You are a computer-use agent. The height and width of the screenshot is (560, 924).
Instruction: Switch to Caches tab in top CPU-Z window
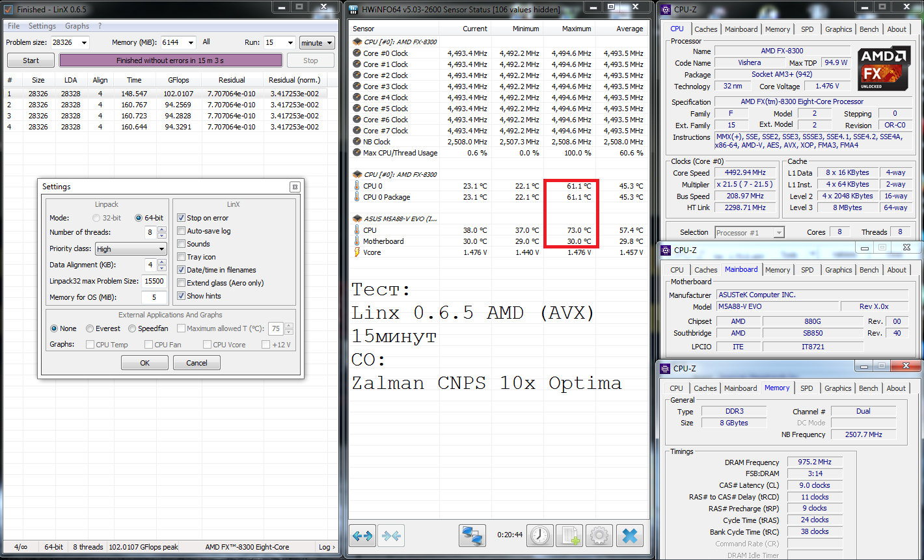(706, 29)
